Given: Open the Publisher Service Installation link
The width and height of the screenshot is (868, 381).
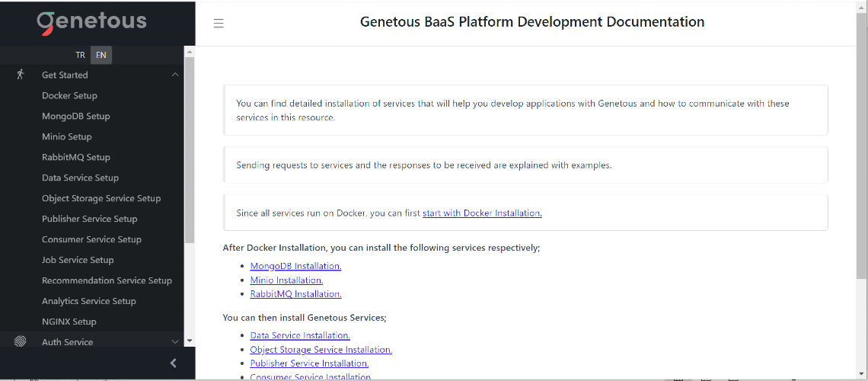Looking at the screenshot, I should click(x=309, y=363).
